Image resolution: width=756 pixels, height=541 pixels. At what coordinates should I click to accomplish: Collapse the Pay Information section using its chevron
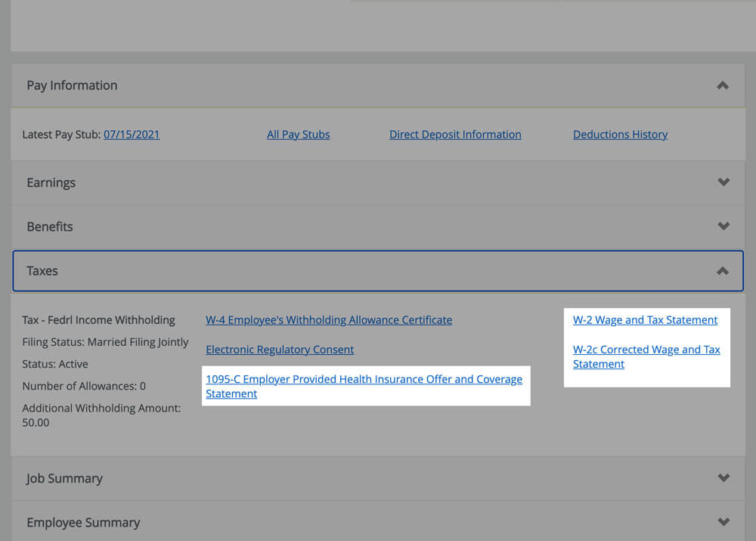coord(722,86)
